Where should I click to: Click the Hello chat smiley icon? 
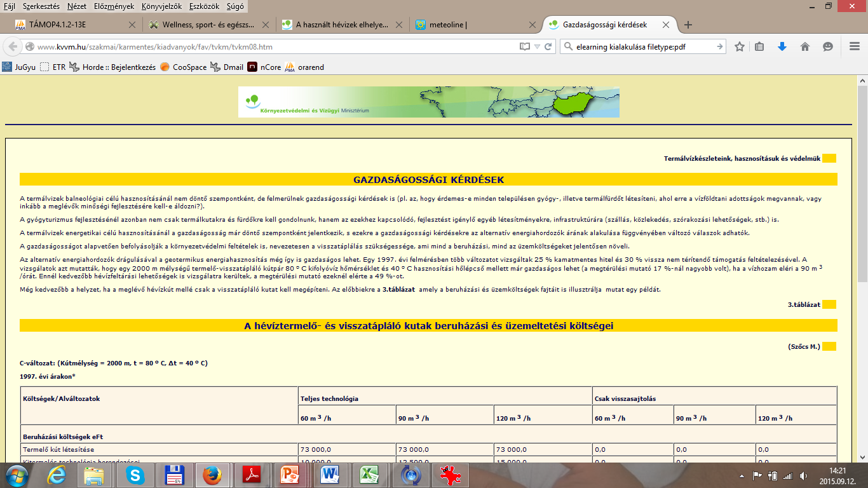click(x=828, y=46)
